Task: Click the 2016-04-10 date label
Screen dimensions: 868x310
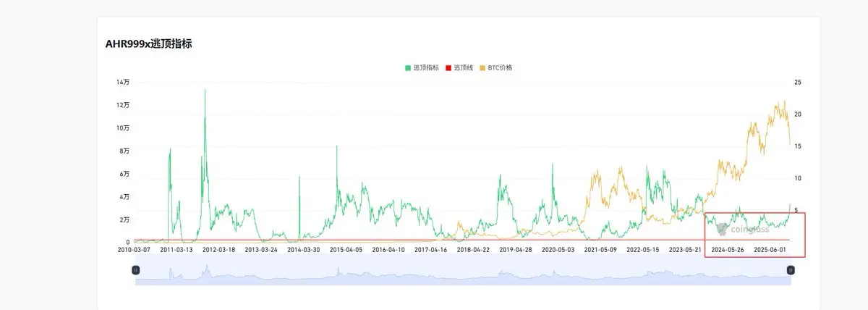Action: (x=388, y=249)
